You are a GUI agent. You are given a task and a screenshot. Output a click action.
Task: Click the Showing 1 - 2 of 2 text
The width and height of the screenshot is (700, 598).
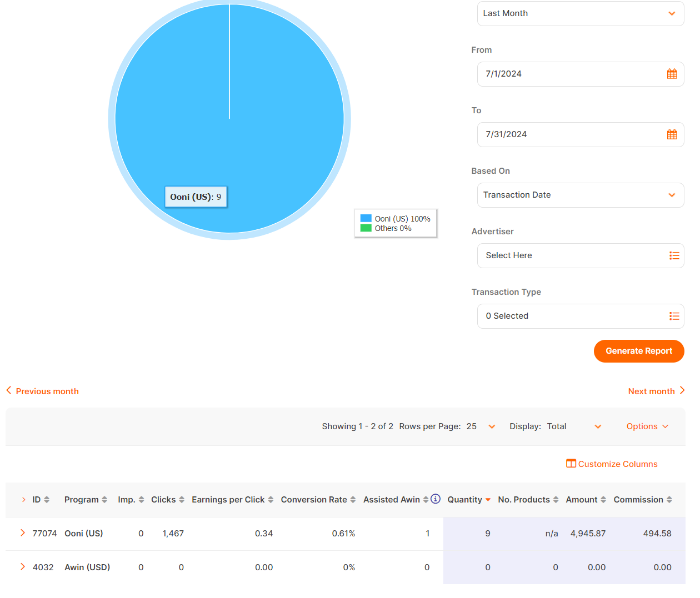(x=357, y=426)
